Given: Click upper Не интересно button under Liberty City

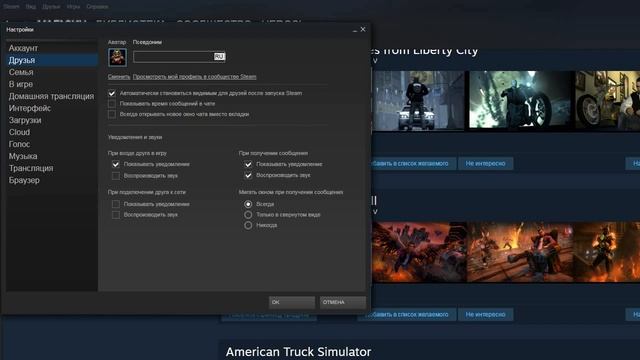Looking at the screenshot, I should click(x=485, y=164).
